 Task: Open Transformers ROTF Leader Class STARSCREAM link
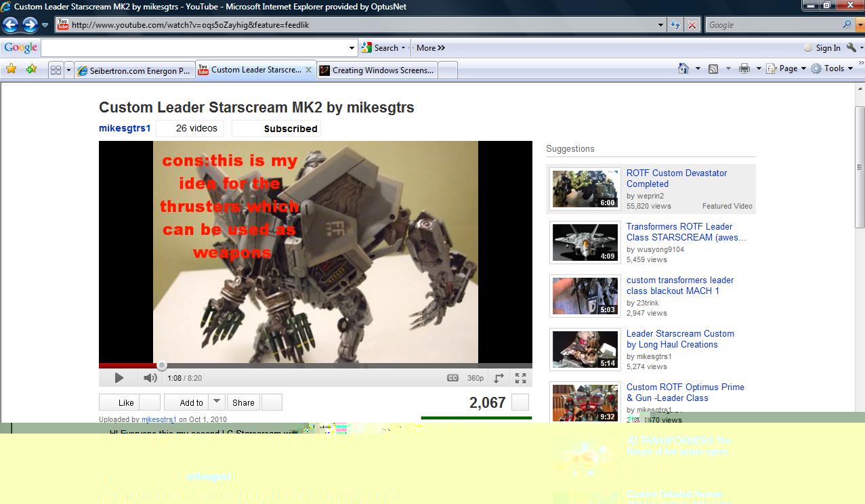[686, 232]
